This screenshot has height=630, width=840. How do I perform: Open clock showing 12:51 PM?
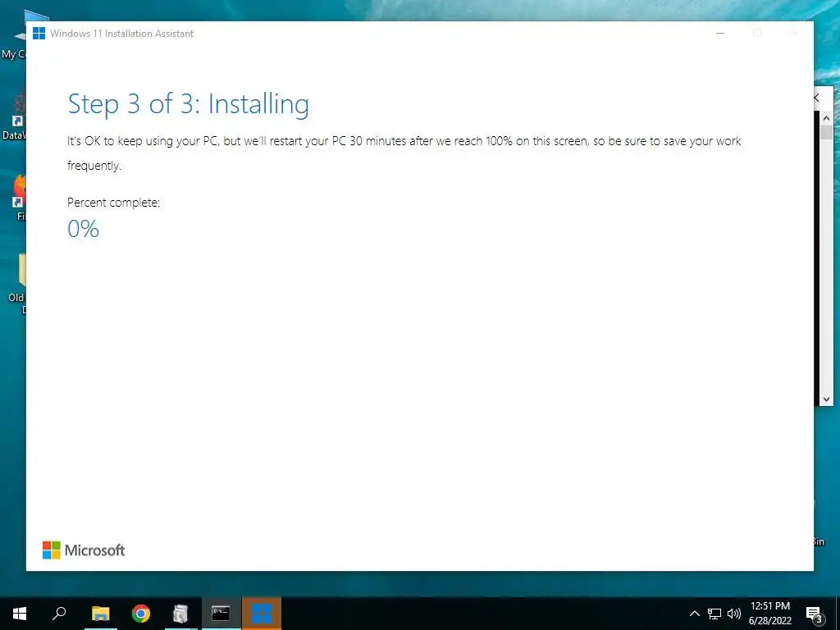[769, 606]
